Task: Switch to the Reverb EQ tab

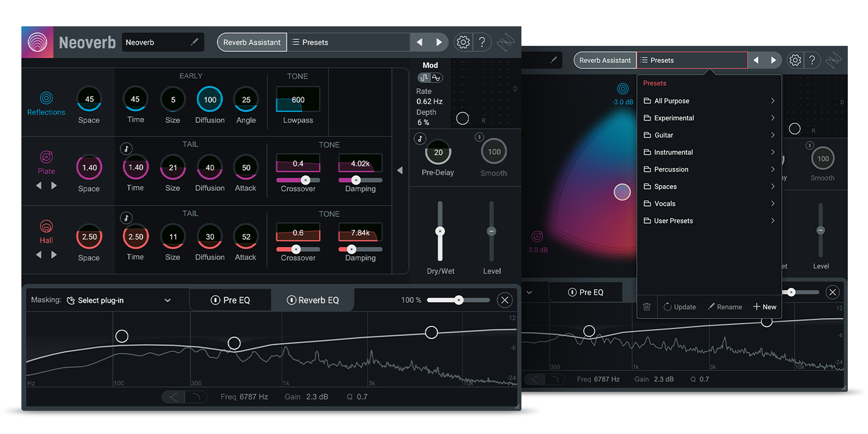Action: pos(312,300)
